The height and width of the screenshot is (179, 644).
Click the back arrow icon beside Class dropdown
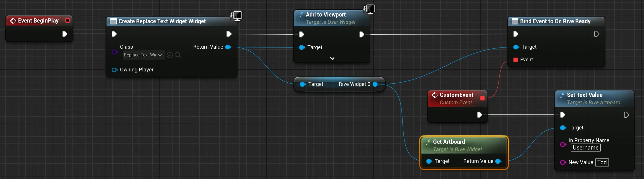(x=170, y=55)
